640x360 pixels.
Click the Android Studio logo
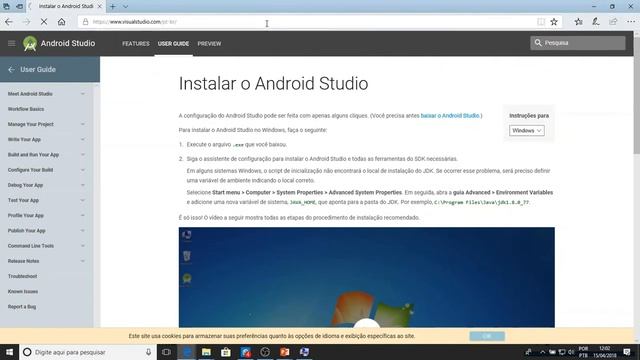59,43
